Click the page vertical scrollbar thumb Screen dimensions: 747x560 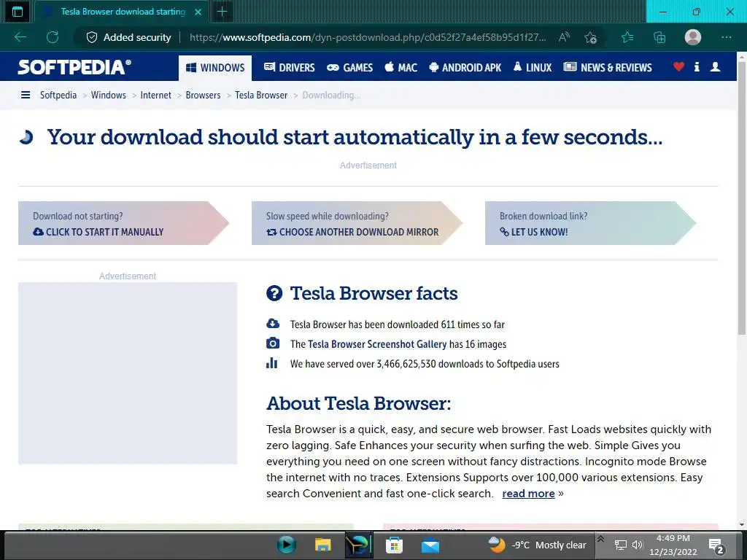[x=742, y=198]
